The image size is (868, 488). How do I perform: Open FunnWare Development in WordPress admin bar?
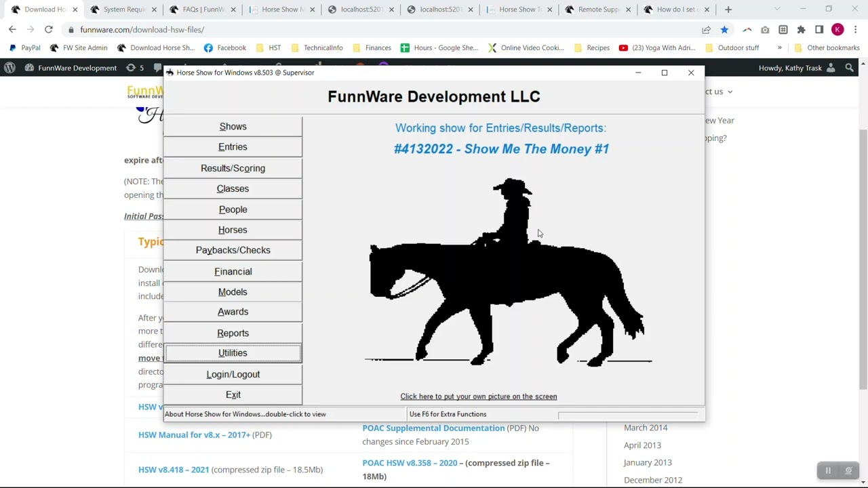coord(71,68)
